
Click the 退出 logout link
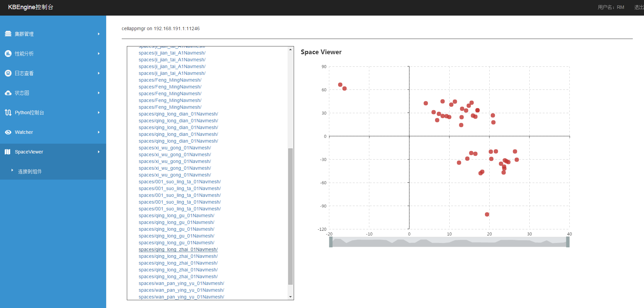click(x=639, y=7)
